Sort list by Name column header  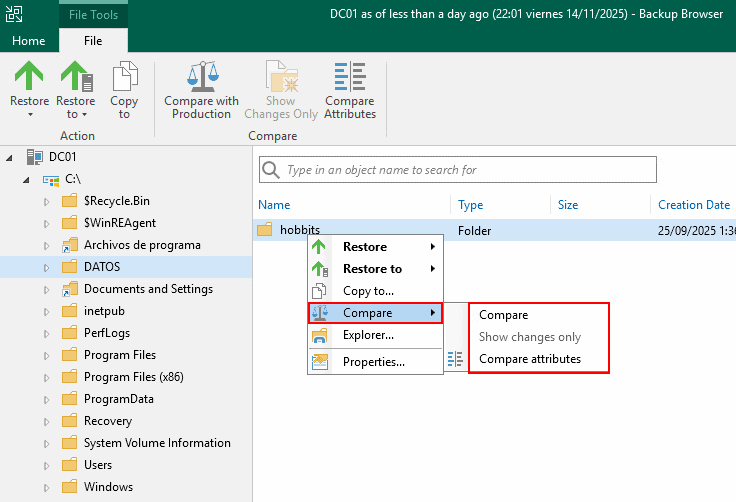(274, 205)
